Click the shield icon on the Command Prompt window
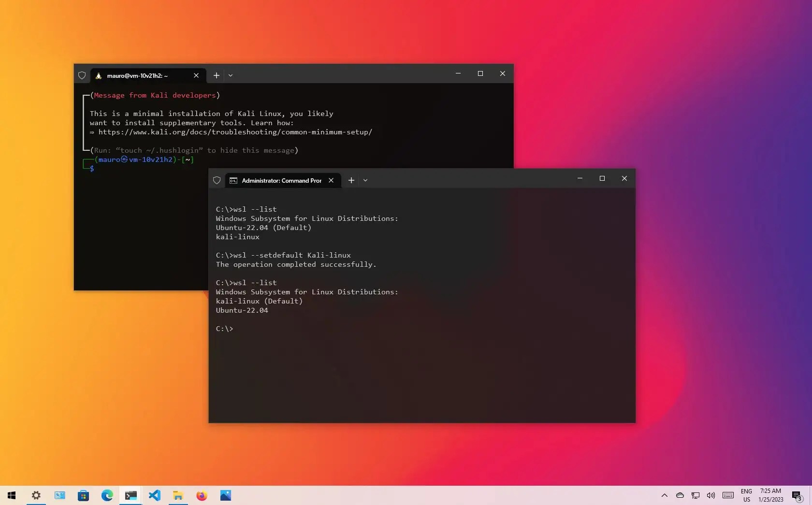This screenshot has width=812, height=505. click(217, 180)
